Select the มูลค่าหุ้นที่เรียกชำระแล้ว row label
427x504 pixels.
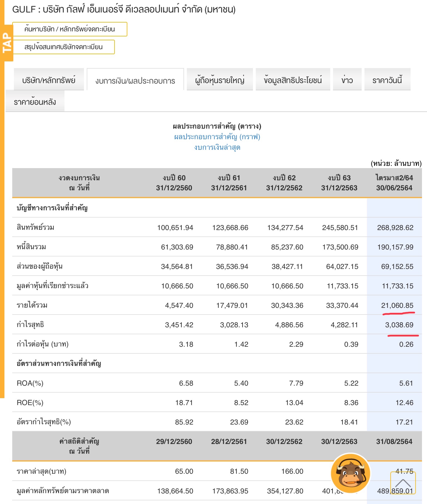pyautogui.click(x=53, y=286)
